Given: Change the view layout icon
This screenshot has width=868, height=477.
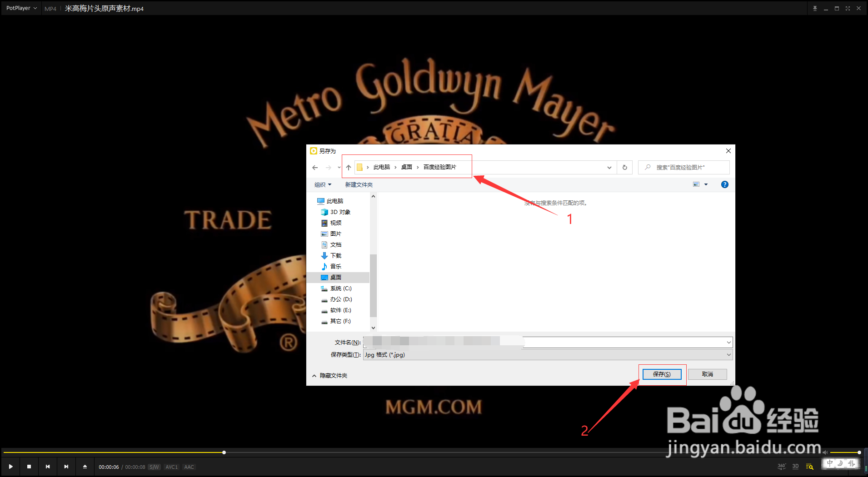Looking at the screenshot, I should click(x=696, y=184).
